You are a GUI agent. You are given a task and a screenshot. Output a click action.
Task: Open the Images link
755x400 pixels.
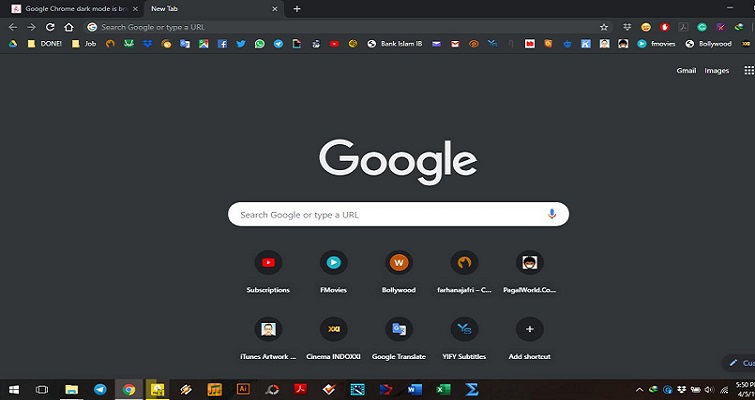717,71
